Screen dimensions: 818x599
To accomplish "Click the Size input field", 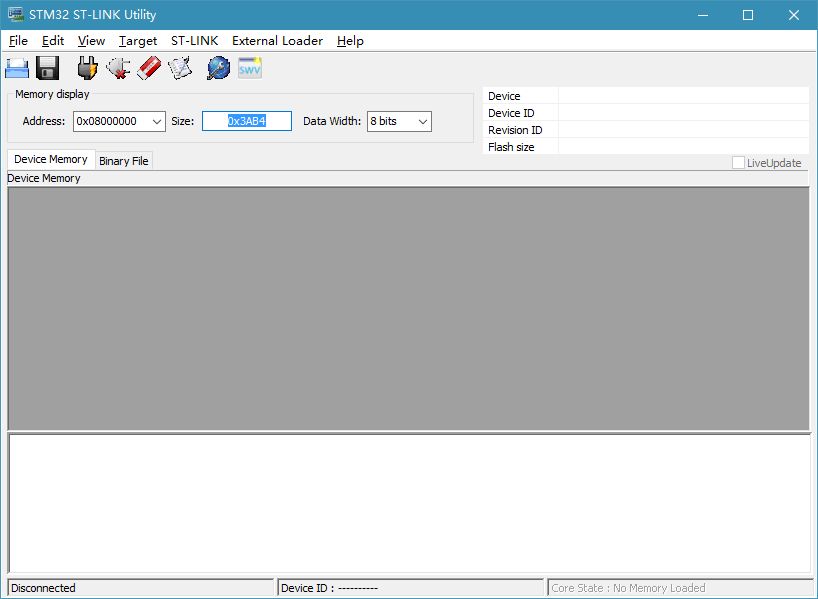I will (247, 121).
